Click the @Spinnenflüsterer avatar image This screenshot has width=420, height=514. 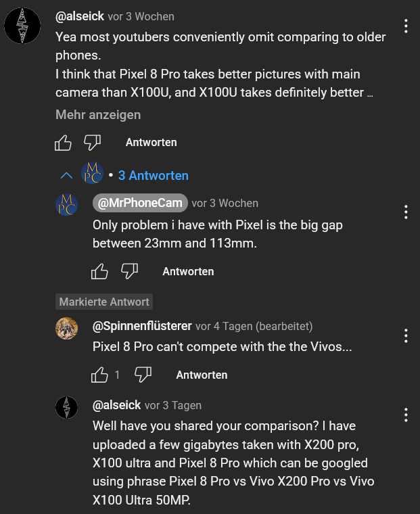click(66, 329)
